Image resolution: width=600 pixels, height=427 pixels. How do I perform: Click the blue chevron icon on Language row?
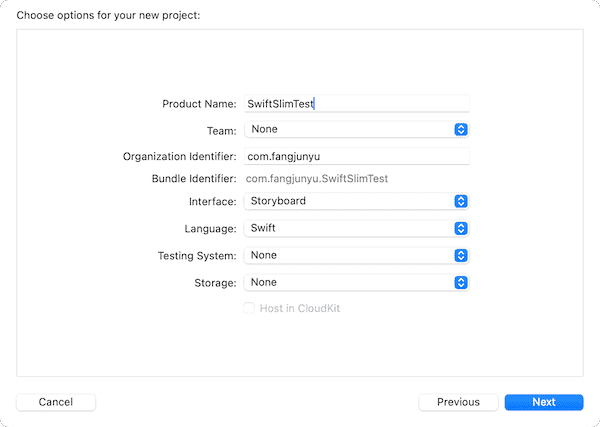point(461,228)
